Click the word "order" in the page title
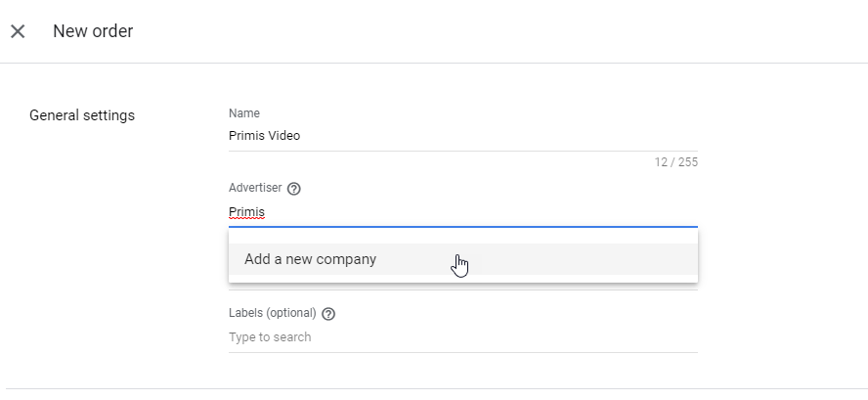The image size is (868, 400). 114,31
